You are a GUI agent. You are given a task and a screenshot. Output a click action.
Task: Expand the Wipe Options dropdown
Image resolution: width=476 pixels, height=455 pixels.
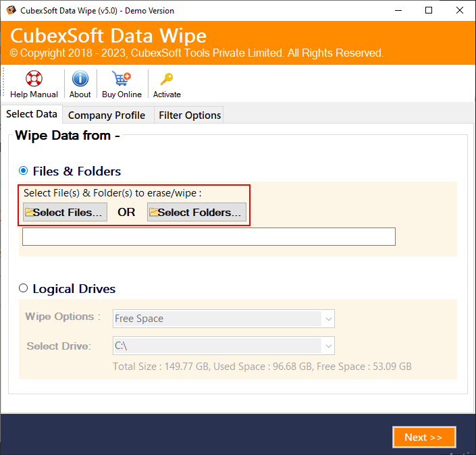tap(328, 319)
